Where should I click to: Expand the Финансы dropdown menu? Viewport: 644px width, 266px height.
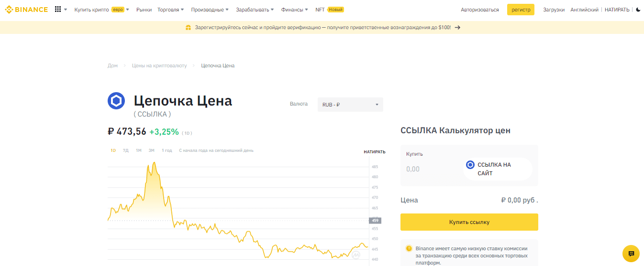tap(294, 10)
